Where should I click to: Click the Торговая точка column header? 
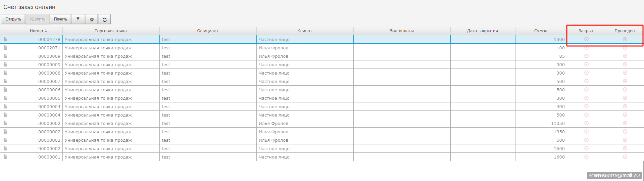(110, 31)
